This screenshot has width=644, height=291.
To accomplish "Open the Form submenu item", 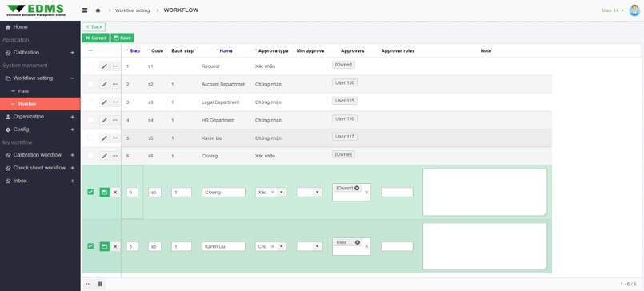I will coord(40,91).
